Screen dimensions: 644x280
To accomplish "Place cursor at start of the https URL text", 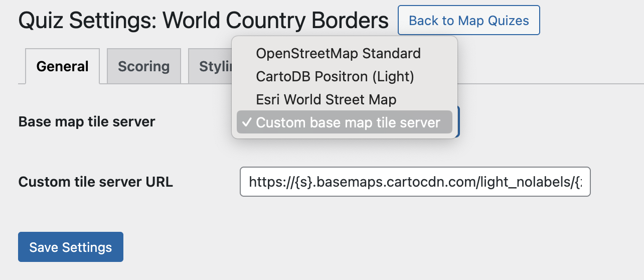I will point(249,182).
